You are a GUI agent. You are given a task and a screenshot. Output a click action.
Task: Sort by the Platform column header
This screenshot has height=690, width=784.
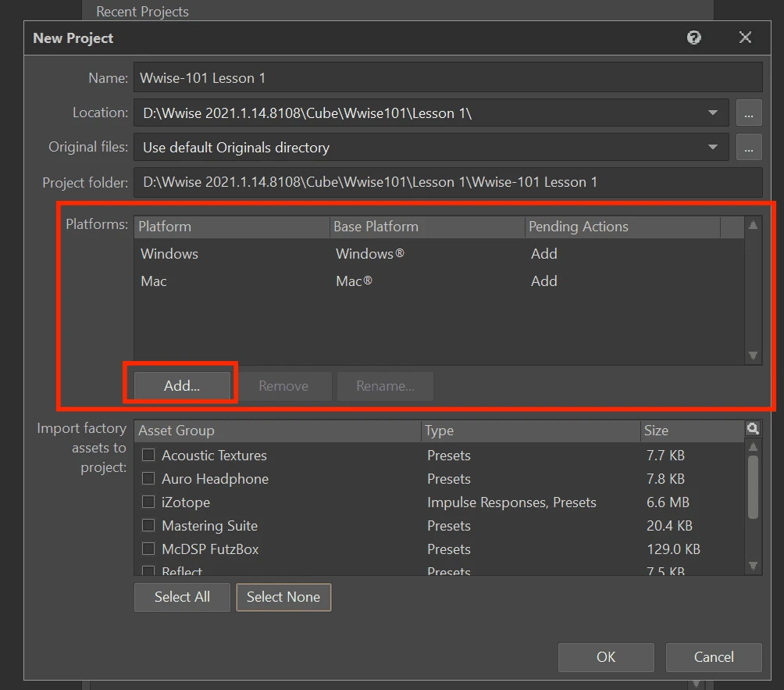pyautogui.click(x=232, y=227)
